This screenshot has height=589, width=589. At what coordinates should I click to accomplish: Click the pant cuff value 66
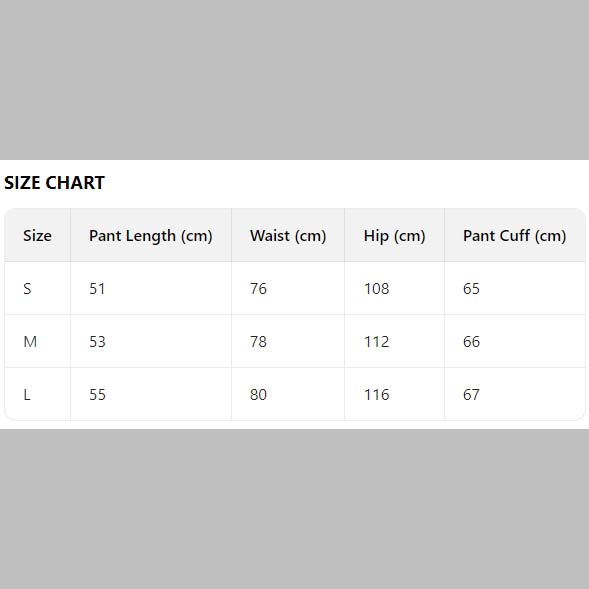coord(471,341)
